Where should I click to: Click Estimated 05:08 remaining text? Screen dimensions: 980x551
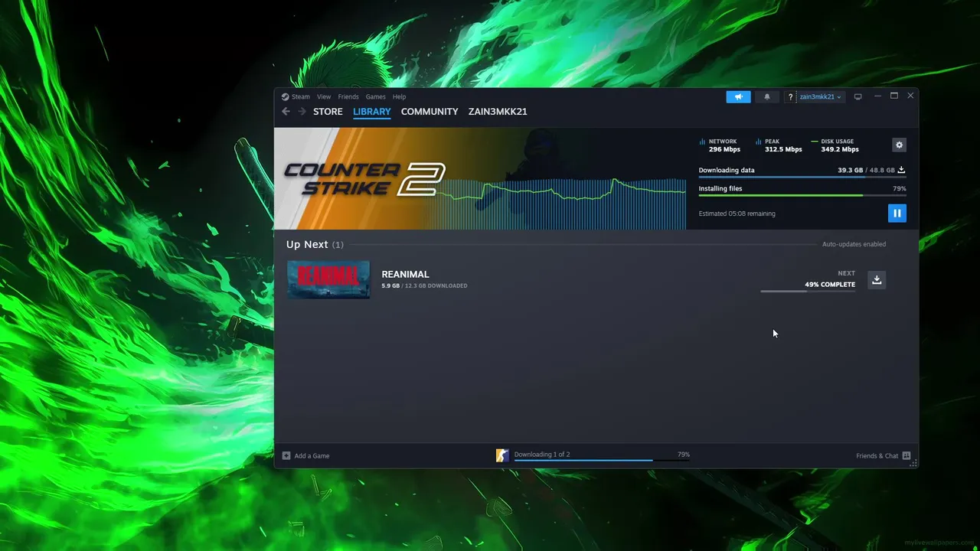point(737,214)
